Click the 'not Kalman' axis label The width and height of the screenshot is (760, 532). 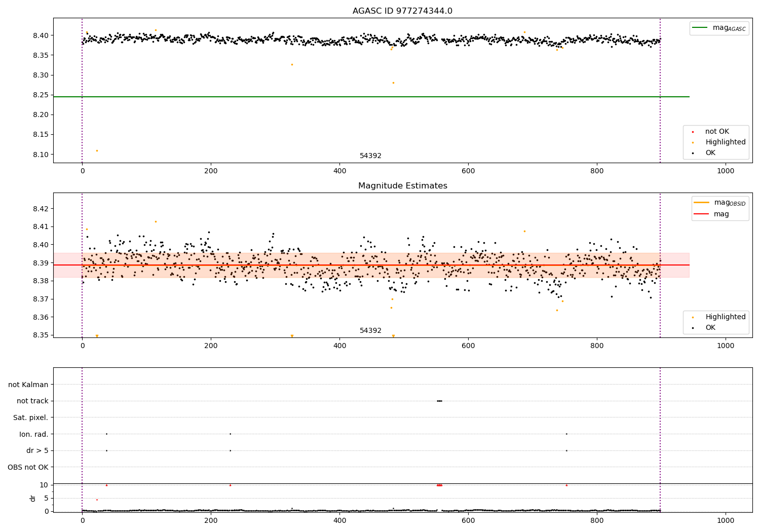pyautogui.click(x=28, y=385)
